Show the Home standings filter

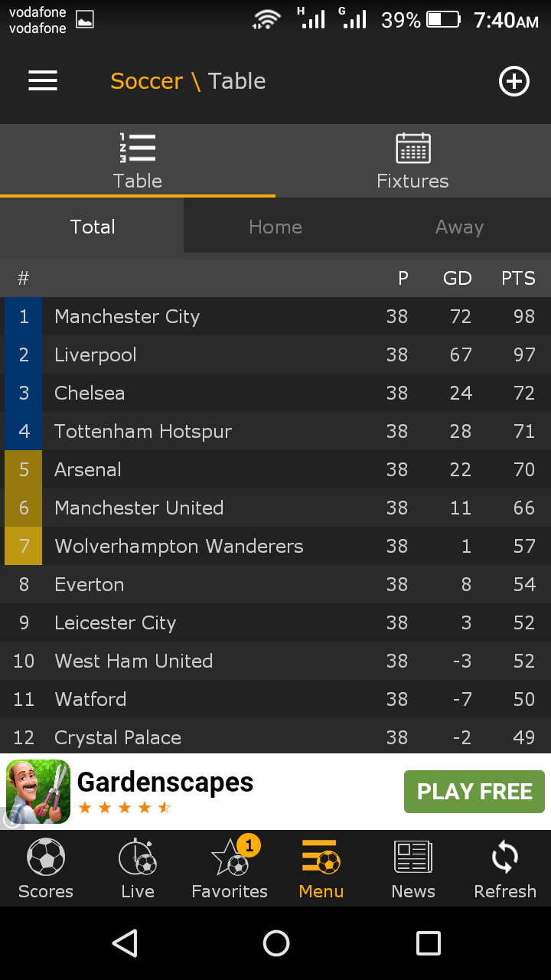pos(275,227)
